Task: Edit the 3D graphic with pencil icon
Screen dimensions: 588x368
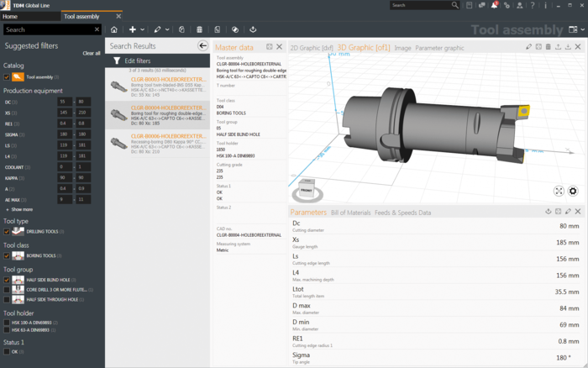Action: tap(528, 47)
